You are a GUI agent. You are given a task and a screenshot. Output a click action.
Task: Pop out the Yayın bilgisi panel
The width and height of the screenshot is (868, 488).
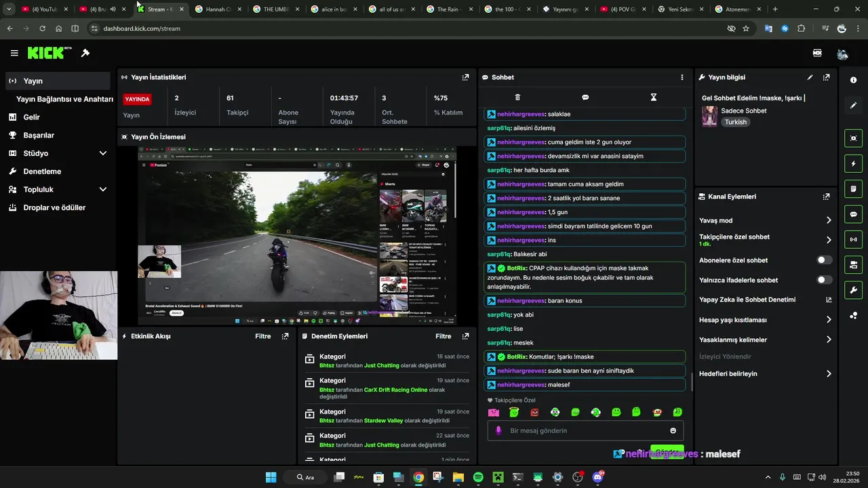(826, 77)
